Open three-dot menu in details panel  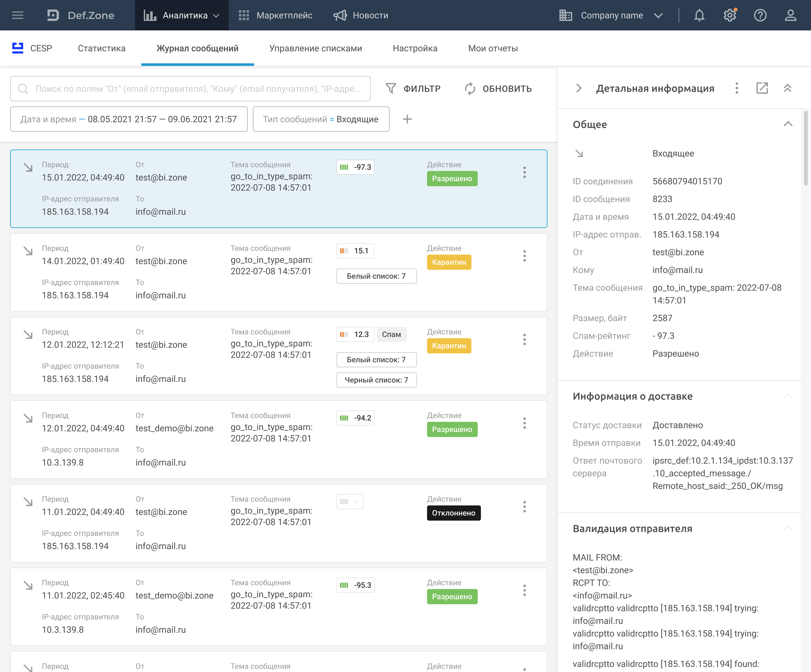736,88
